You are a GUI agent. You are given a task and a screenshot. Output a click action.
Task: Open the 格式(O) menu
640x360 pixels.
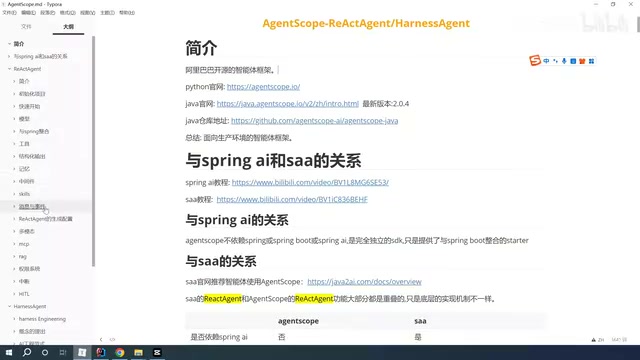coord(67,13)
